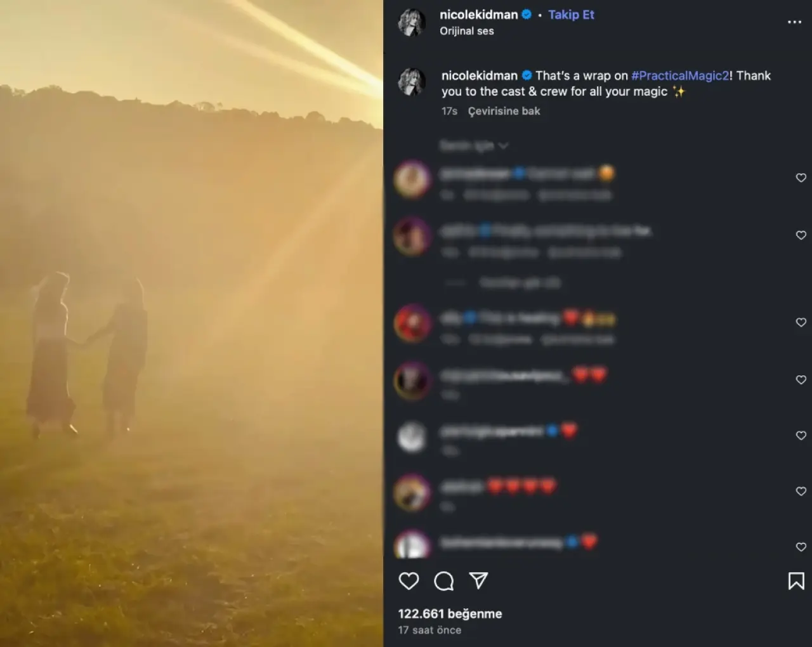812x647 pixels.
Task: Share post via paper plane icon
Action: tap(478, 580)
